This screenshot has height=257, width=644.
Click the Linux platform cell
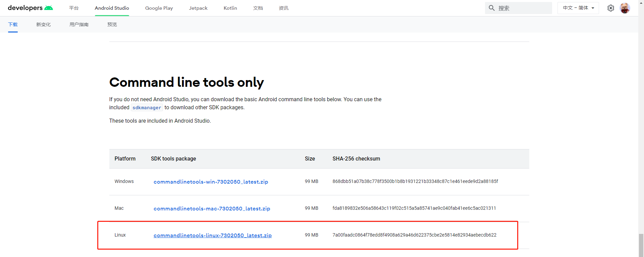(120, 235)
